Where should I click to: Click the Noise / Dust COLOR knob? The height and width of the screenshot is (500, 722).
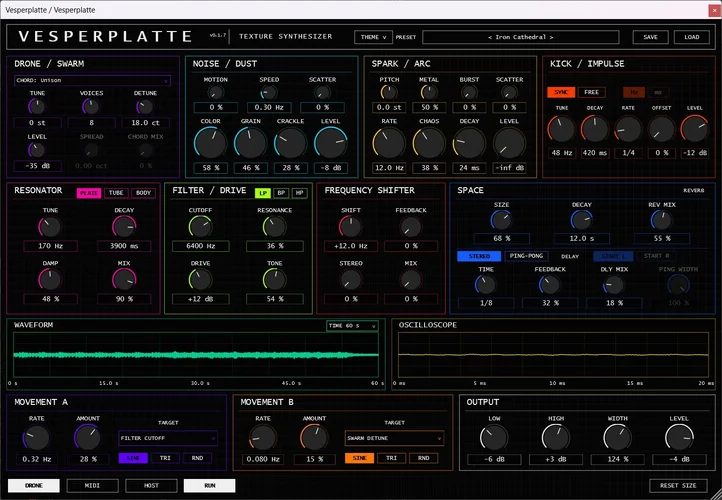coord(210,143)
